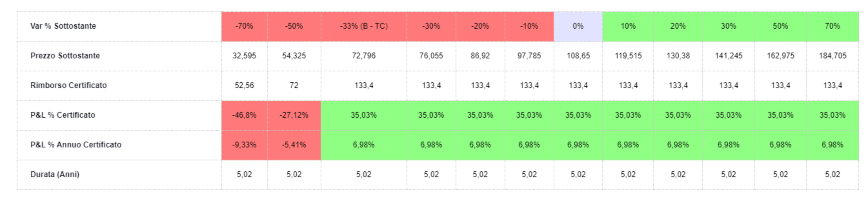Click the 70% header cell
Screen dimensions: 868x200
pos(832,26)
